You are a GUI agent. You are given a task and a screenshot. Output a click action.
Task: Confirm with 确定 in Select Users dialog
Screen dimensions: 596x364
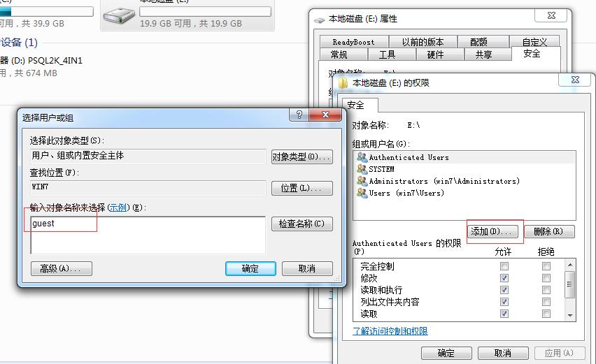(x=250, y=268)
